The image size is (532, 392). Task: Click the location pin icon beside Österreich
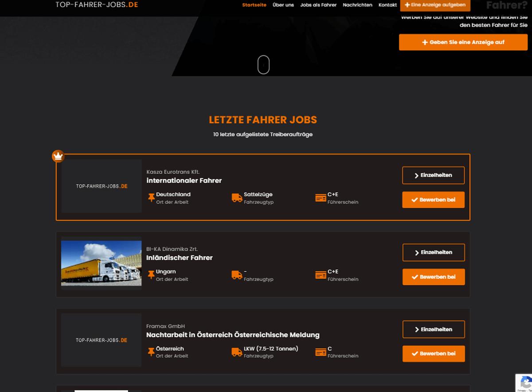coord(151,352)
